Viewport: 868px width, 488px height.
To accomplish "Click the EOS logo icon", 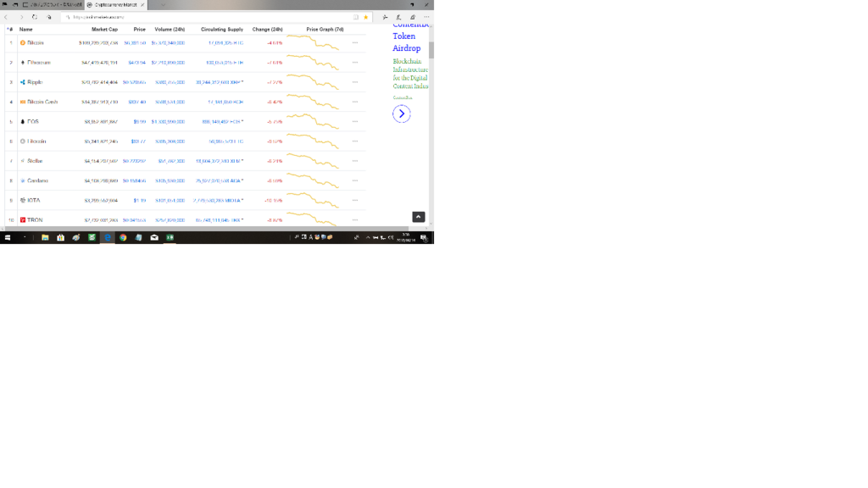I will tap(23, 122).
